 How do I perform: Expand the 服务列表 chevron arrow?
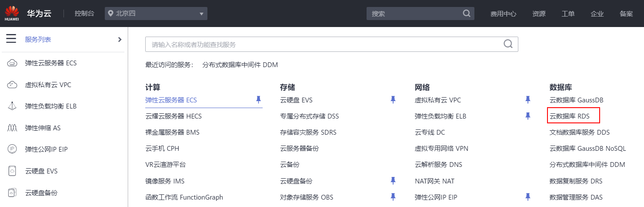click(x=120, y=40)
